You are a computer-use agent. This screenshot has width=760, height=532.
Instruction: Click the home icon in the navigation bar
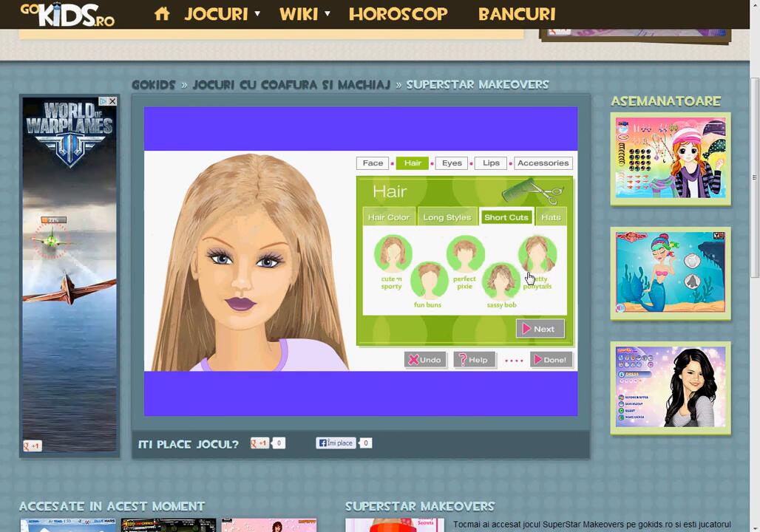(162, 14)
